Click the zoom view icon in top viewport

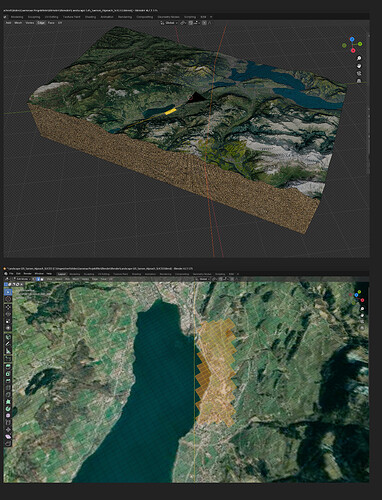point(359,58)
